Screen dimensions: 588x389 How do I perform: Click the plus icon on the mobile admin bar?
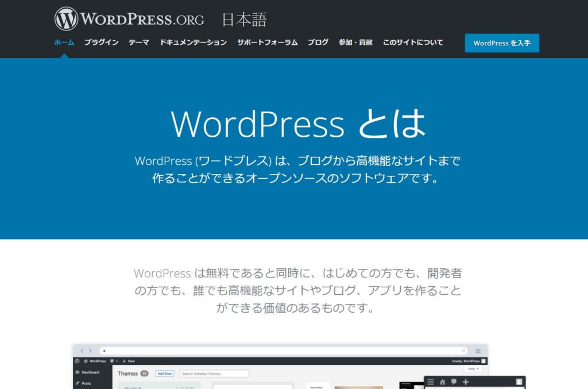[x=466, y=382]
